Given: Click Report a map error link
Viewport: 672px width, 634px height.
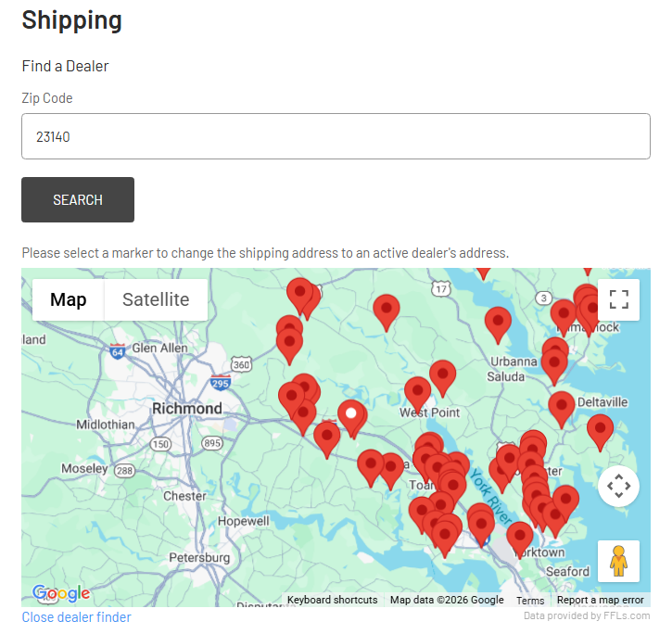Looking at the screenshot, I should pyautogui.click(x=600, y=600).
